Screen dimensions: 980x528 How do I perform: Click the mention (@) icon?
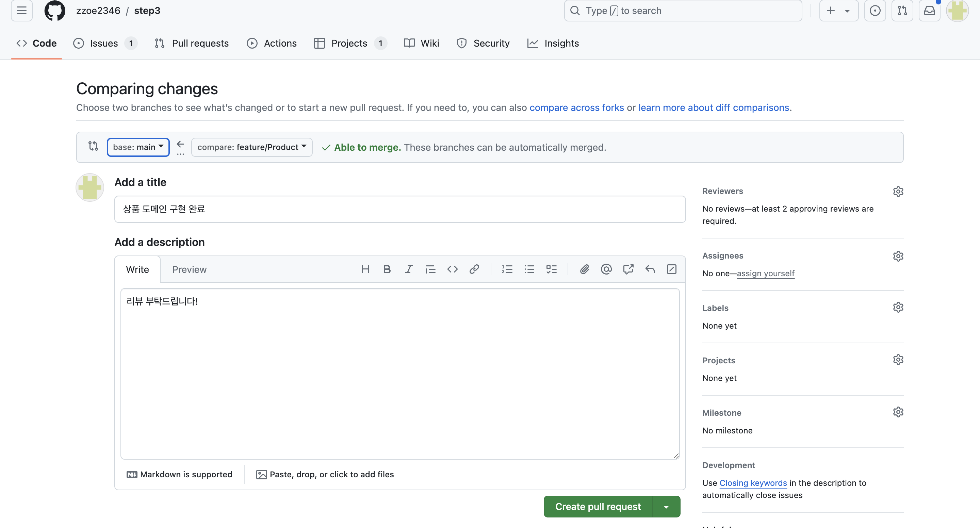click(x=606, y=269)
